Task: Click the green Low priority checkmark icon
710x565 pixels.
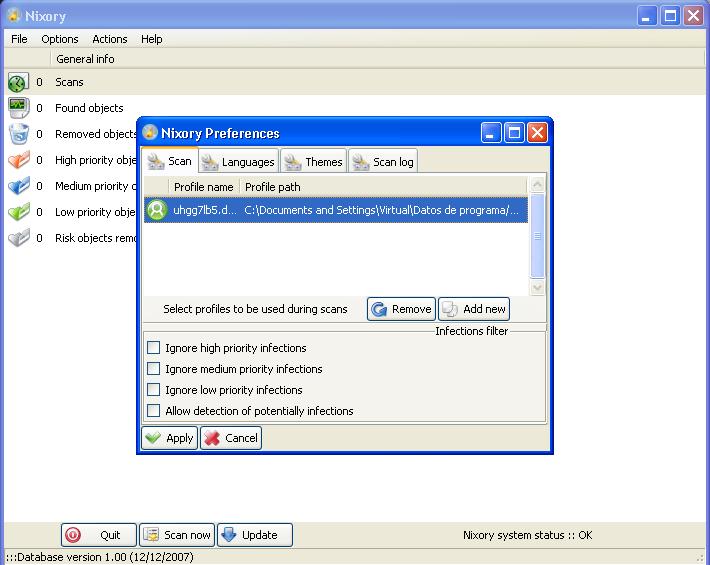Action: (19, 211)
